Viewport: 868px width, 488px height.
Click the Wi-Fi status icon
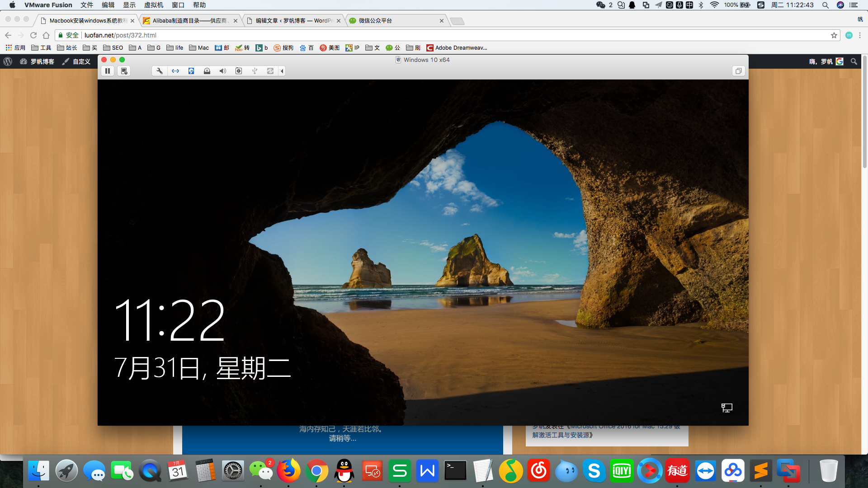tap(714, 5)
